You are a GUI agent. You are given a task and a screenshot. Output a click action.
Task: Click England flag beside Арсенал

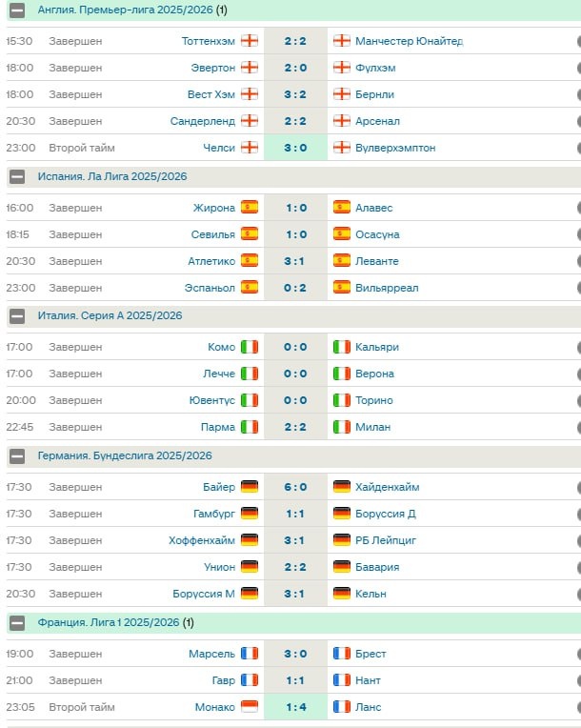click(342, 121)
